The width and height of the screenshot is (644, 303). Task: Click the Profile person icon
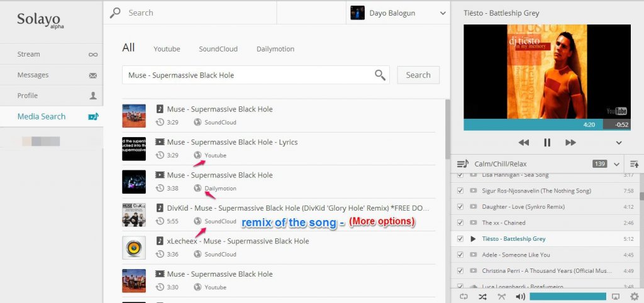[93, 96]
